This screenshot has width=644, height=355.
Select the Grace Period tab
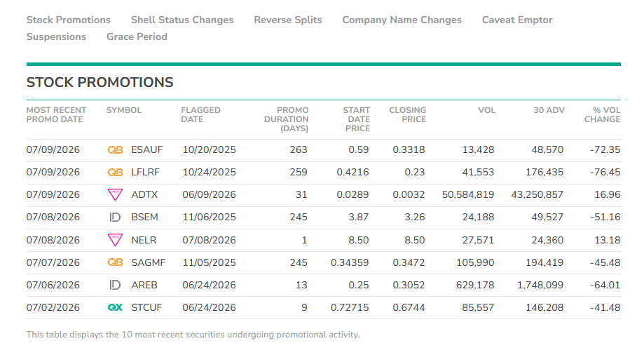pyautogui.click(x=137, y=36)
